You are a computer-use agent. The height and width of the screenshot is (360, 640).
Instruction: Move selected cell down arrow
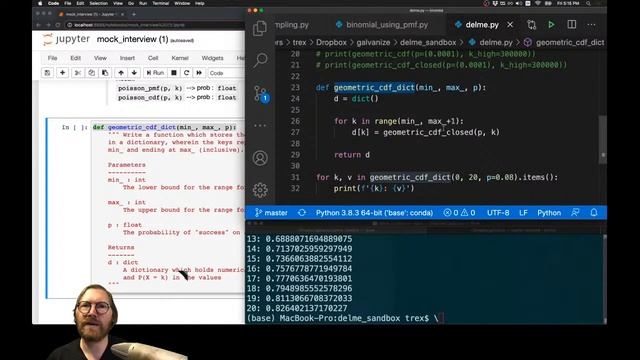click(134, 73)
